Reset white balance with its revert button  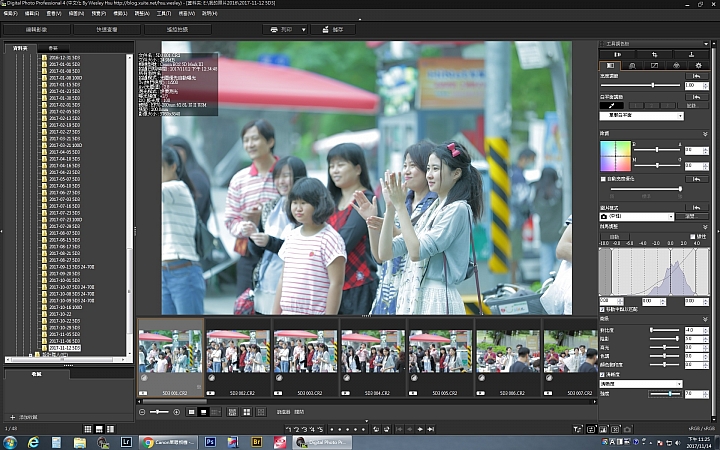click(697, 97)
